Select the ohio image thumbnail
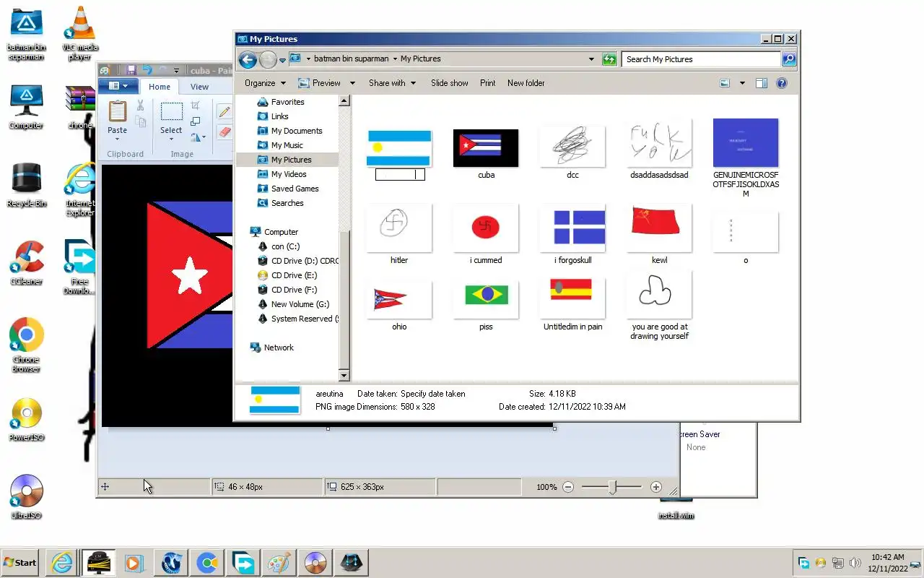Image resolution: width=924 pixels, height=578 pixels. point(399,300)
